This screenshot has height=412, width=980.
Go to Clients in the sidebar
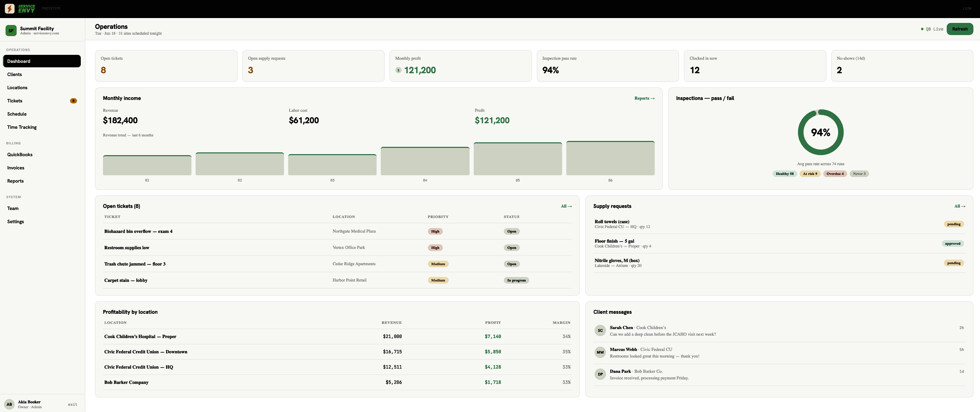click(x=42, y=74)
